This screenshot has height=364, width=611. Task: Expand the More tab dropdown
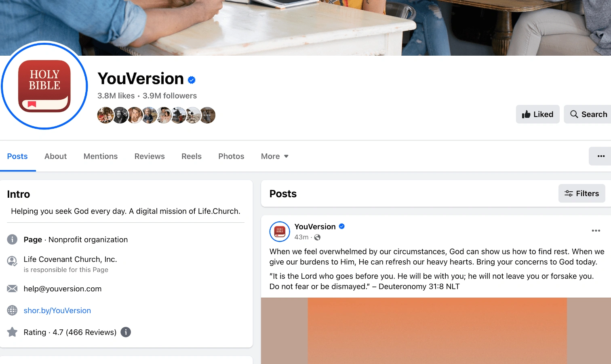[275, 156]
